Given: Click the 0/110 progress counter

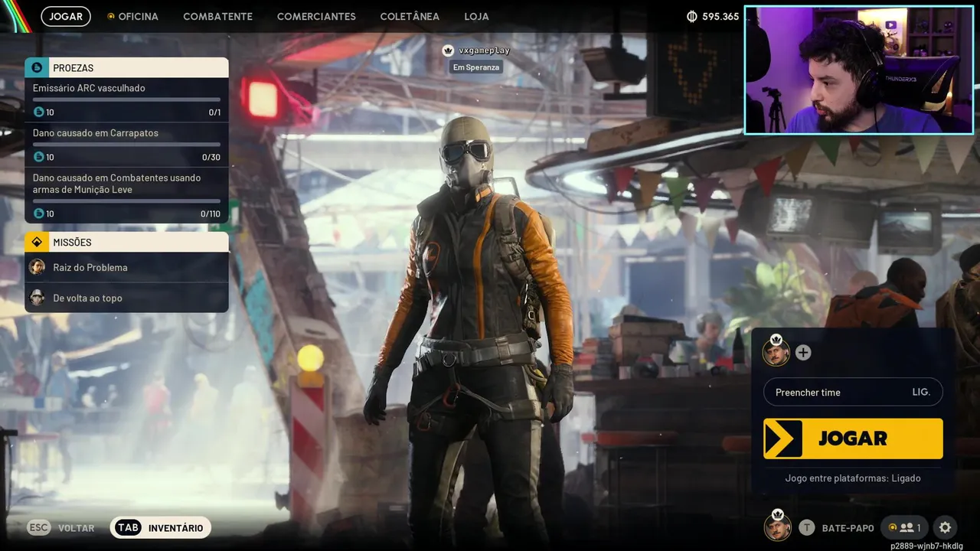Looking at the screenshot, I should click(210, 214).
